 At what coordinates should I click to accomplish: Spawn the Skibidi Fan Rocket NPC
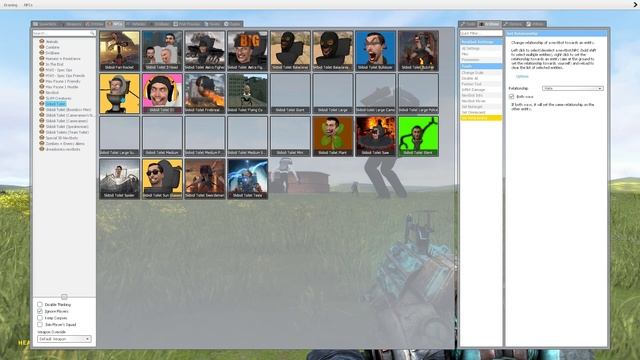[119, 51]
